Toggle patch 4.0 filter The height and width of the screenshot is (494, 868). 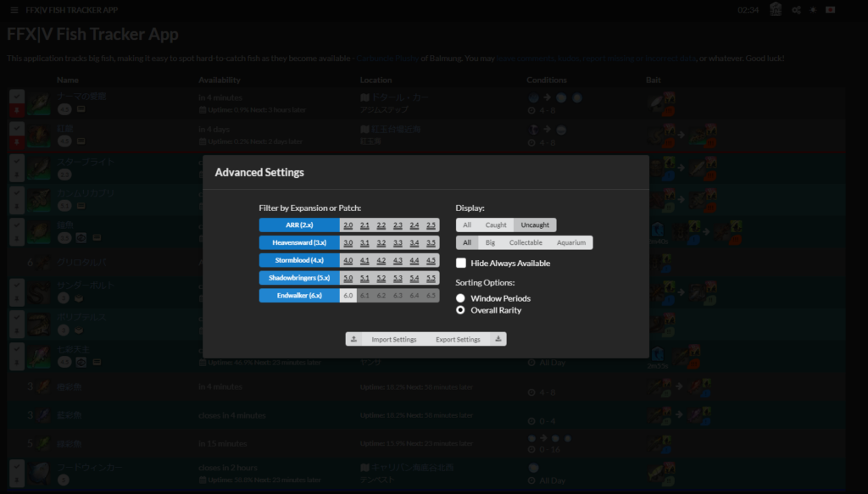click(x=348, y=260)
